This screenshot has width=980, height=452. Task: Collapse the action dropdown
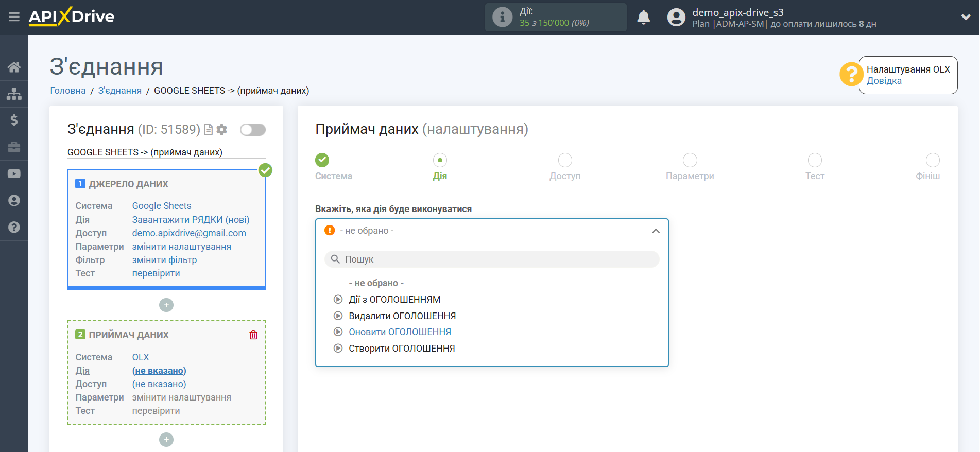point(656,231)
